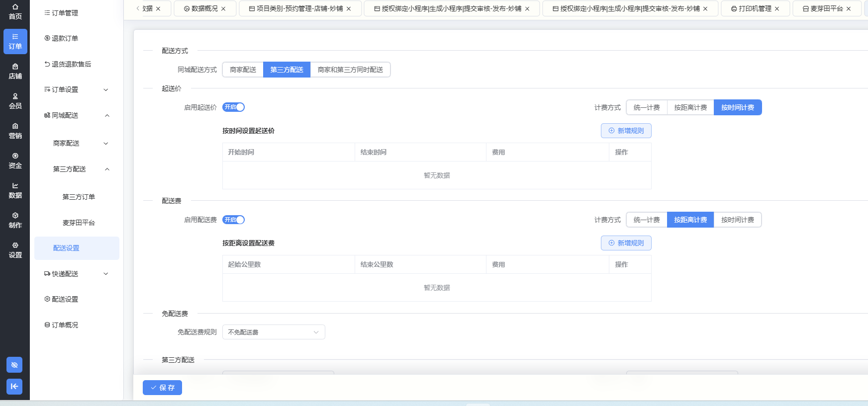Close the 麦芽田平台 tab
Viewport: 868px width, 406px height.
(x=849, y=9)
